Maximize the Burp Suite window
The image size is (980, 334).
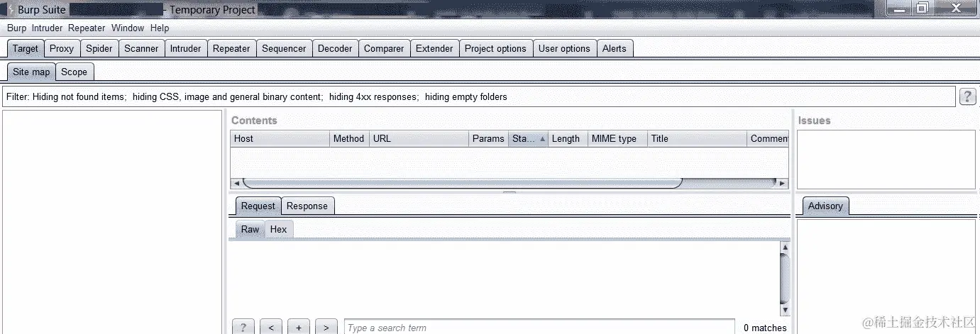tap(923, 9)
